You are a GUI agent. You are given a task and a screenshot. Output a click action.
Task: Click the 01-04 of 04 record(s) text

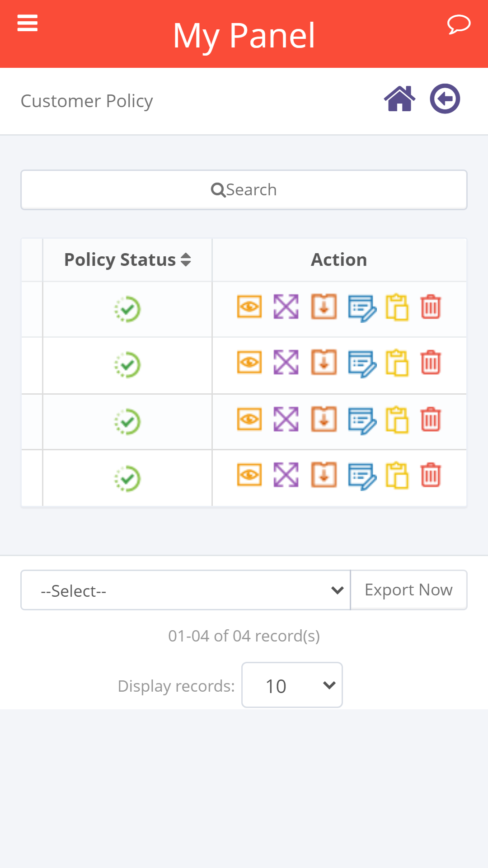pyautogui.click(x=244, y=636)
